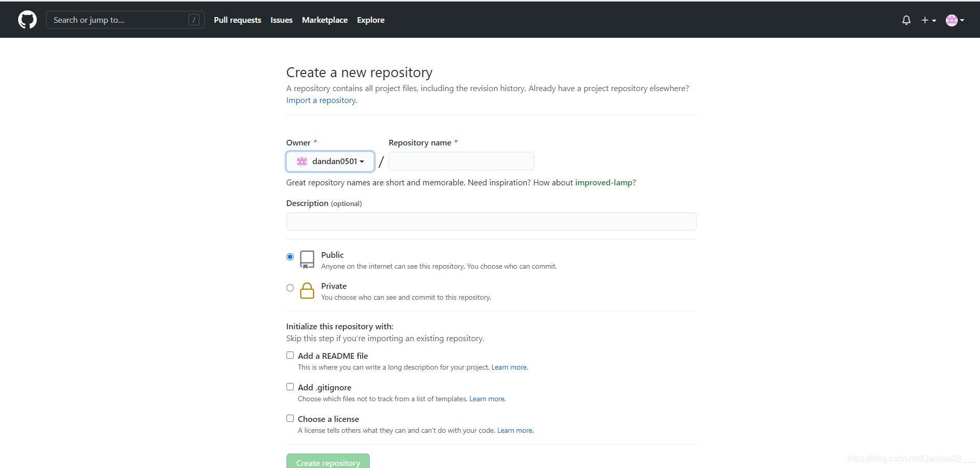This screenshot has height=468, width=980.
Task: Click the Import a repository link
Action: point(322,100)
